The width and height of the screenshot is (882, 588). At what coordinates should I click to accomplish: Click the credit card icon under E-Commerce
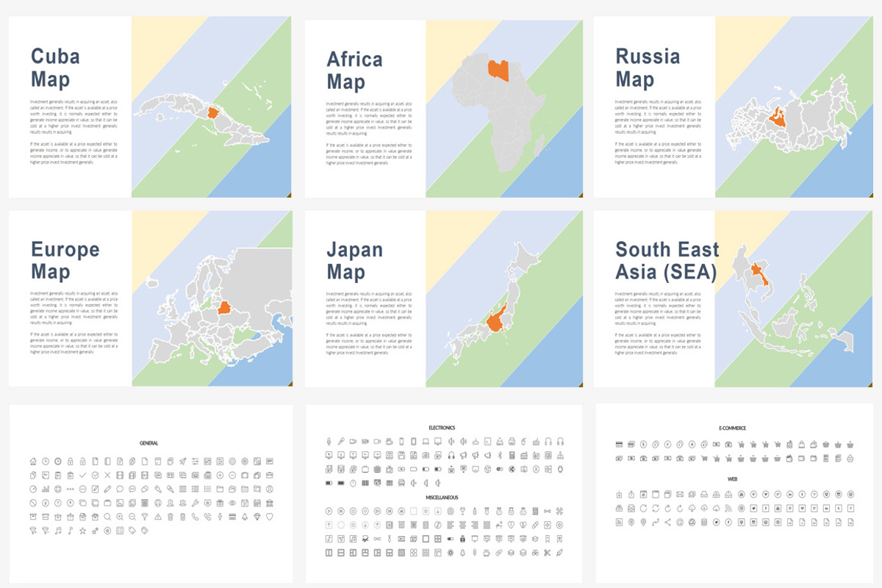[x=619, y=444]
